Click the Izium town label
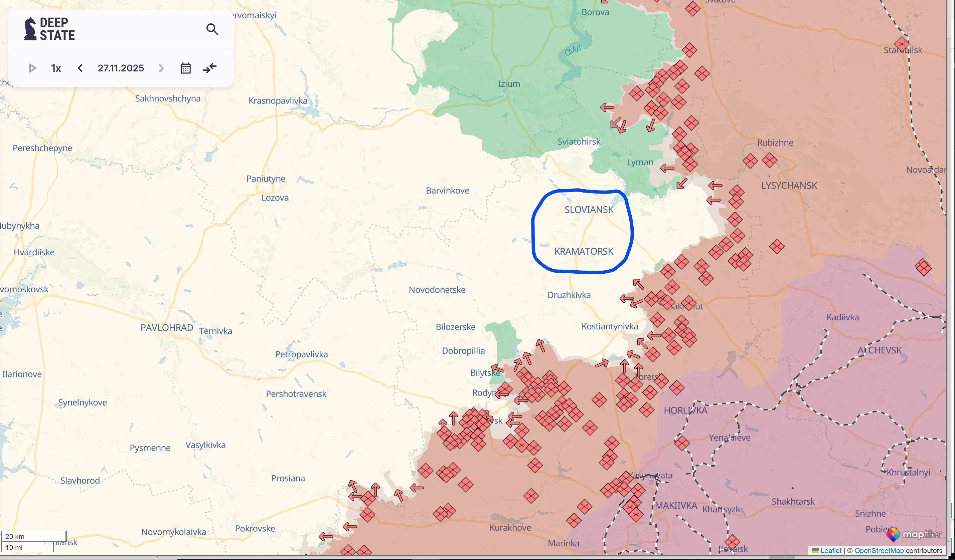 (x=509, y=84)
